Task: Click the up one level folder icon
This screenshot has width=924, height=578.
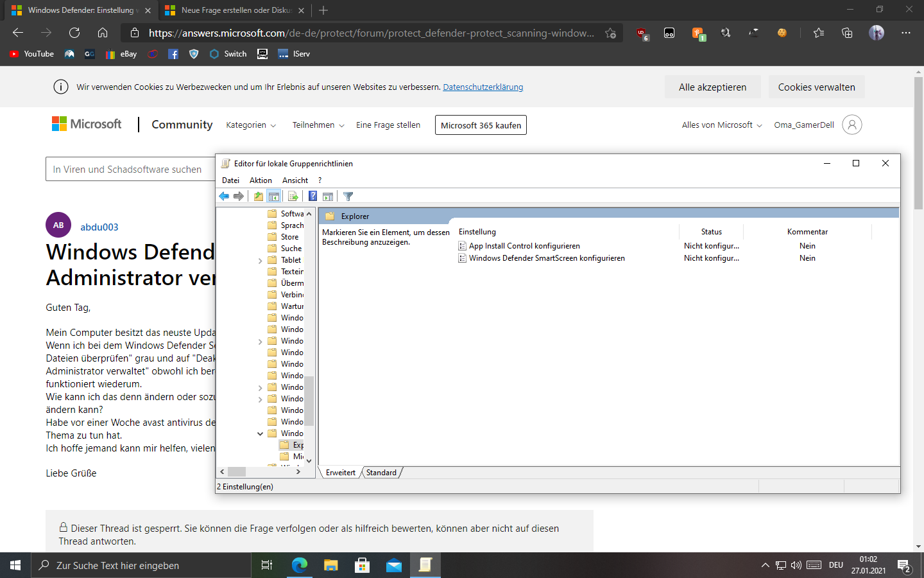Action: (259, 197)
